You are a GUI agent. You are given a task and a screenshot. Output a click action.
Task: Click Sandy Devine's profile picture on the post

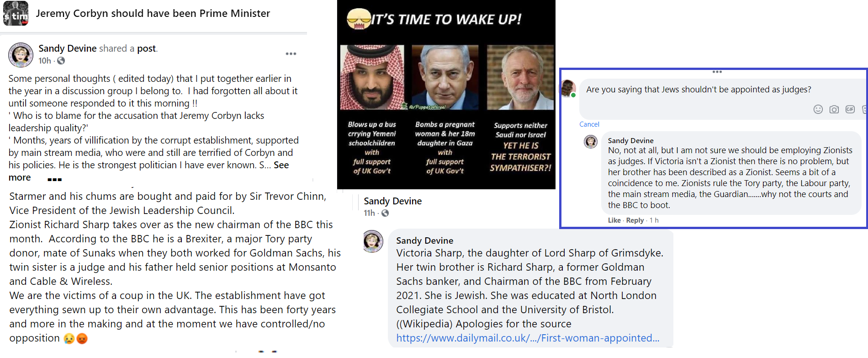coord(21,55)
